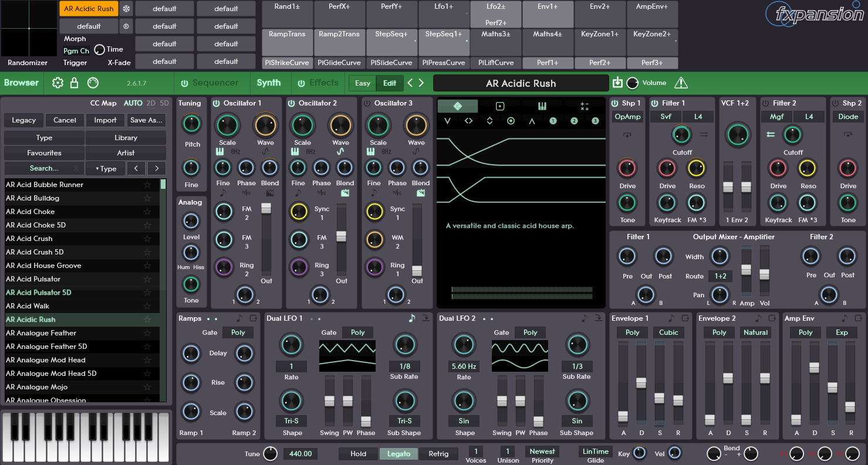Star the AR Acid Bulldog preset
Viewport: 868px width, 465px height.
[x=147, y=198]
